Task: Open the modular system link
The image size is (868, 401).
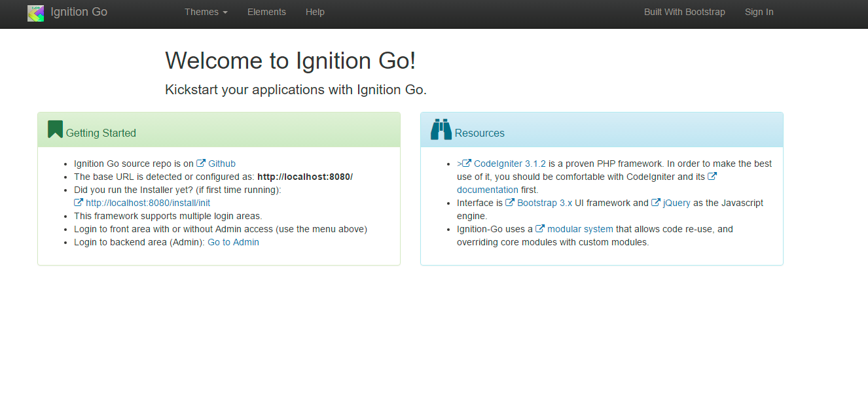Action: click(580, 229)
